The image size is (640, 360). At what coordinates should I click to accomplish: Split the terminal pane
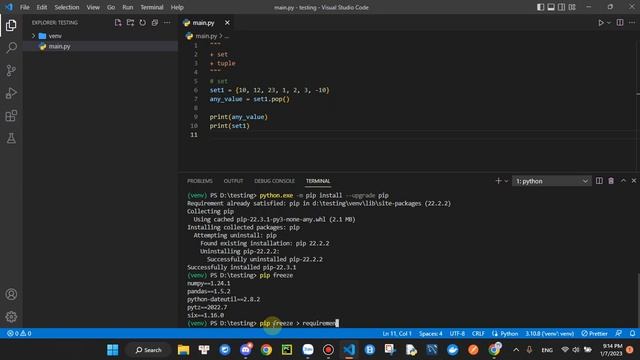click(x=599, y=181)
